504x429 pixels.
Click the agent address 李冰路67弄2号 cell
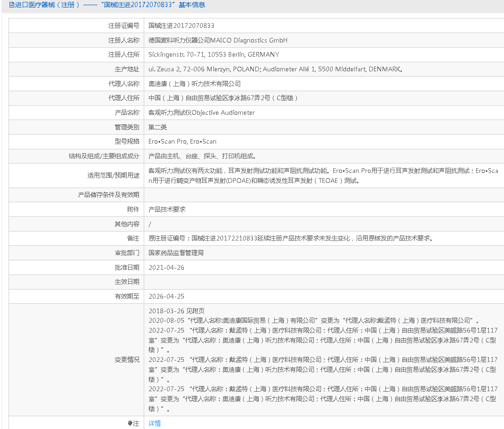[x=223, y=98]
